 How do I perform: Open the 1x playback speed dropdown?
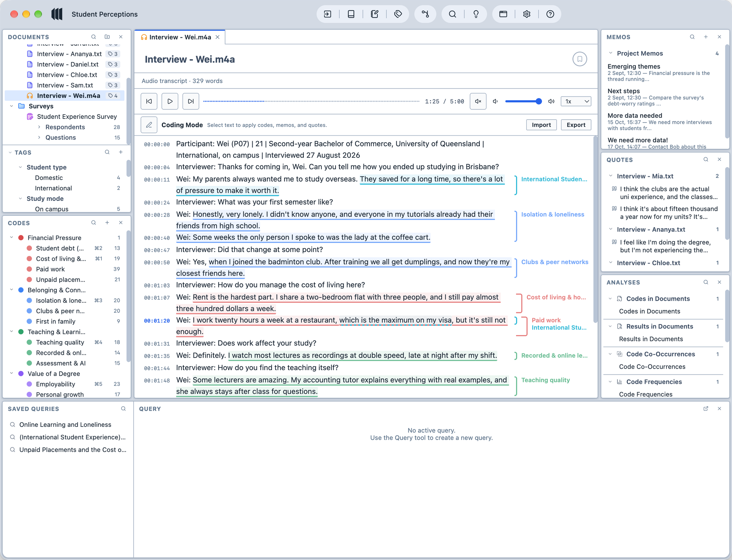(x=576, y=101)
